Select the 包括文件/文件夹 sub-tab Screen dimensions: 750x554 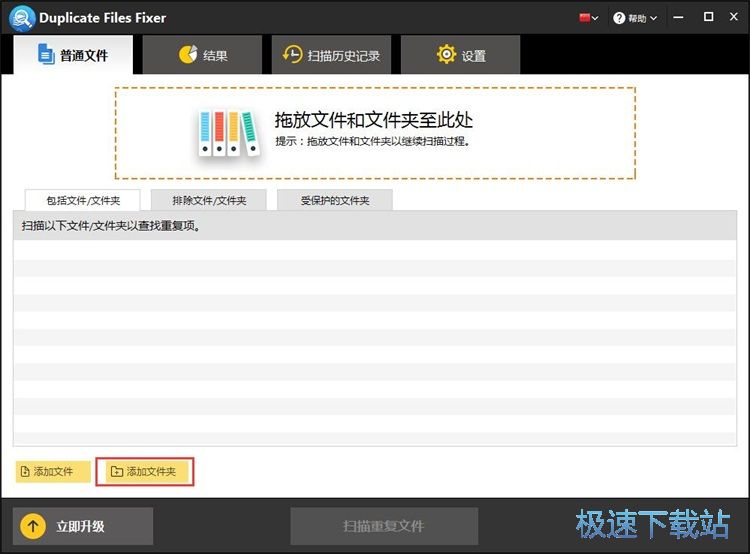click(83, 200)
